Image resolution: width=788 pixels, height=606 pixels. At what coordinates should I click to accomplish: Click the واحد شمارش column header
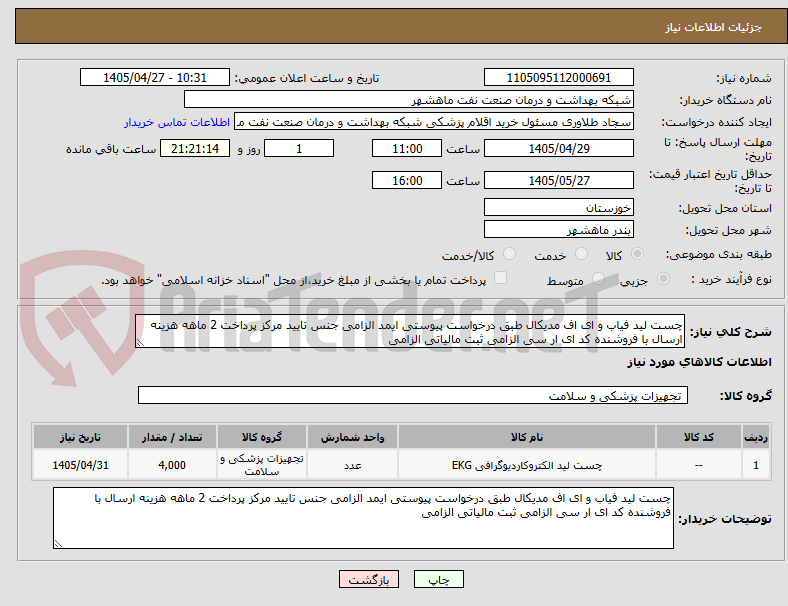tap(352, 437)
